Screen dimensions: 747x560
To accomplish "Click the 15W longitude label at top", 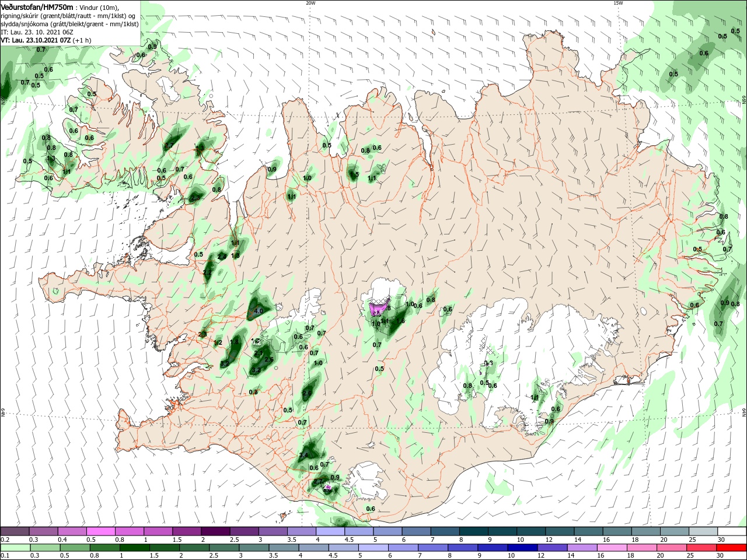I will click(618, 3).
